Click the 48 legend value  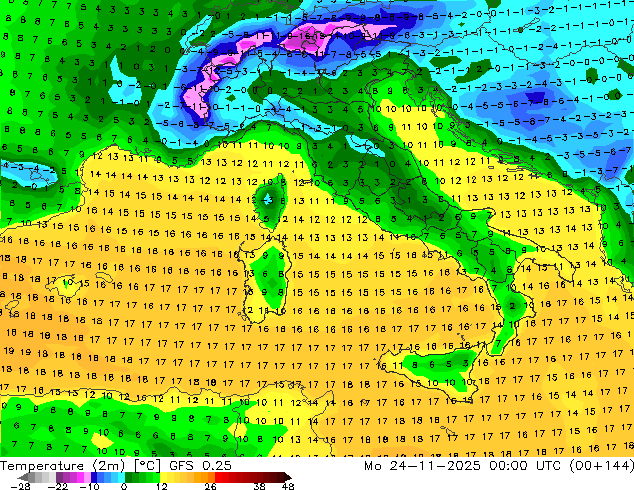pos(288,486)
